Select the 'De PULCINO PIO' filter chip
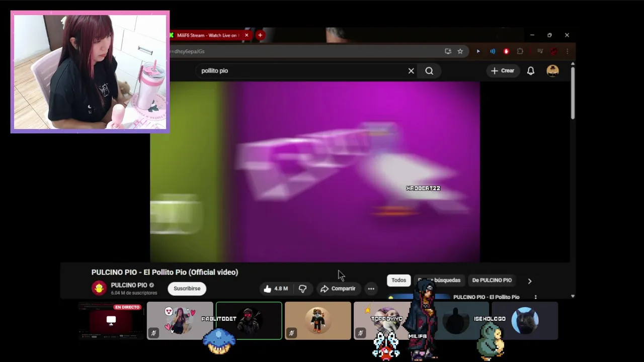This screenshot has height=362, width=644. [492, 280]
